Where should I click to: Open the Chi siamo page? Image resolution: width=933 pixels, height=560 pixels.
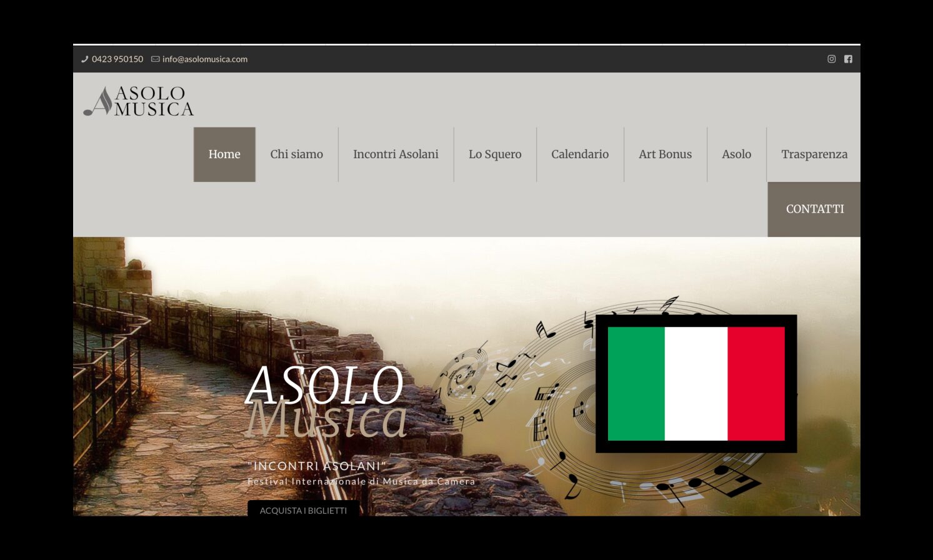click(297, 154)
